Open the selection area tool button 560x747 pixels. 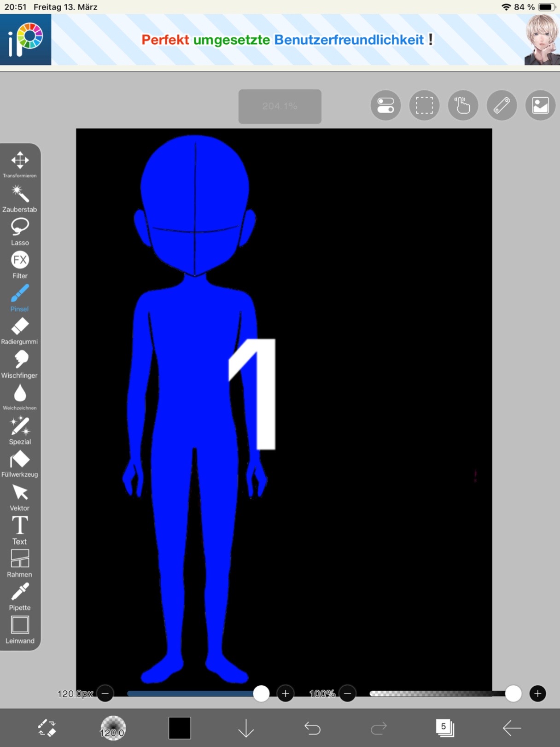(x=424, y=105)
